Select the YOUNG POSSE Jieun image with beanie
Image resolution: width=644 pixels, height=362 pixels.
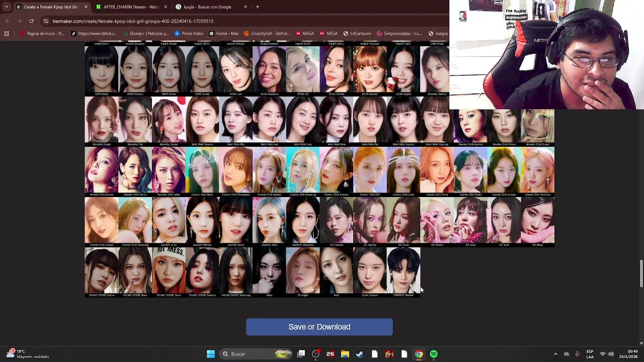[169, 272]
